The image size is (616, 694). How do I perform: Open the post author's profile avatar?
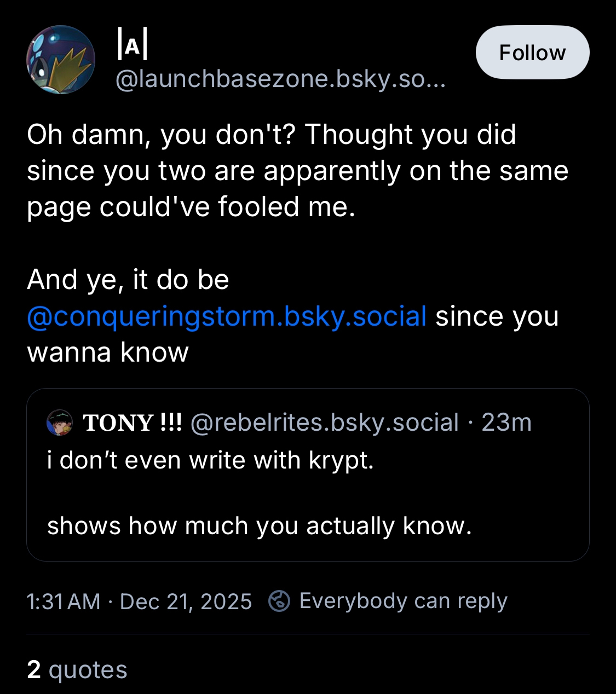[61, 60]
